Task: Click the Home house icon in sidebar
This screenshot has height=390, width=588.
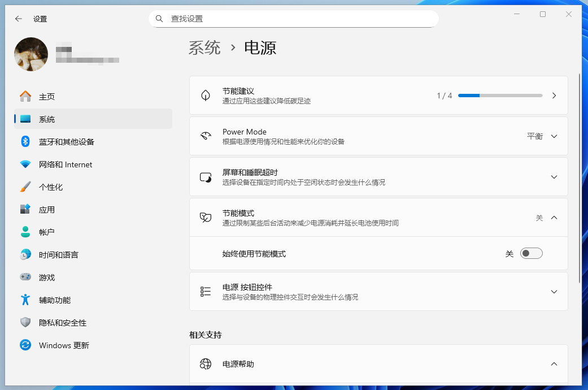Action: 25,97
